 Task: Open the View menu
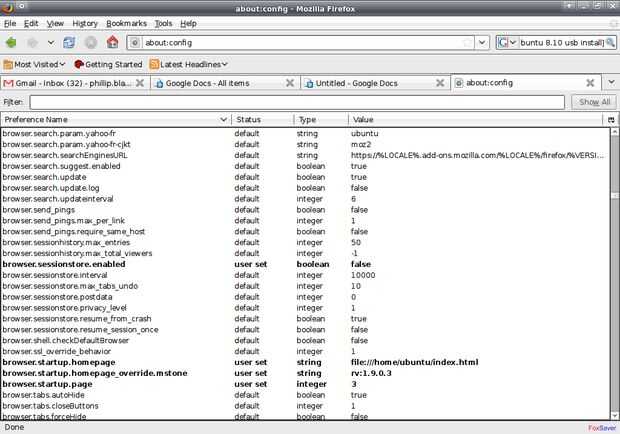click(55, 23)
